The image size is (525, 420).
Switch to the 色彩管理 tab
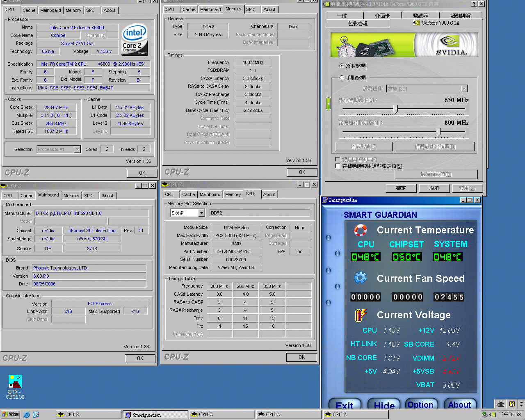(x=358, y=24)
